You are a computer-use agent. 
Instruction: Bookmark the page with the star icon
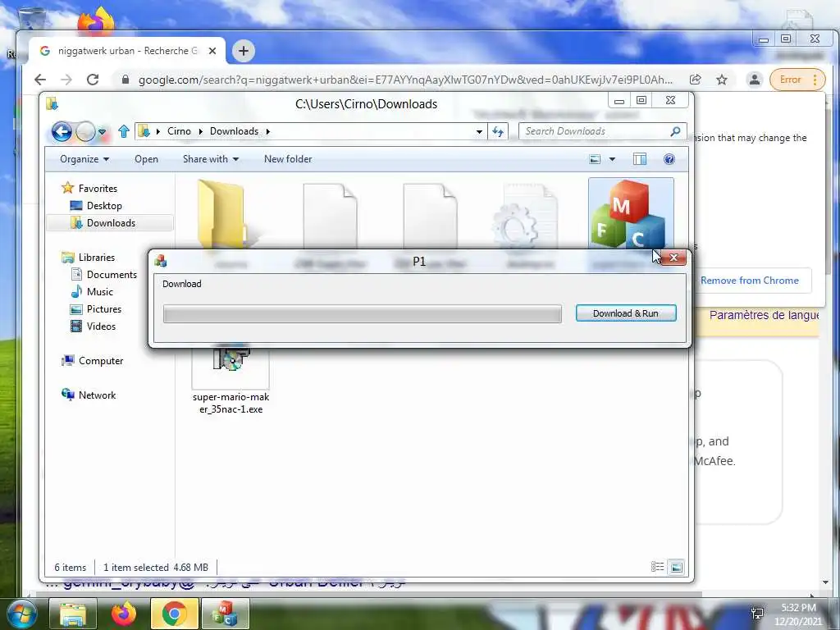tap(722, 80)
